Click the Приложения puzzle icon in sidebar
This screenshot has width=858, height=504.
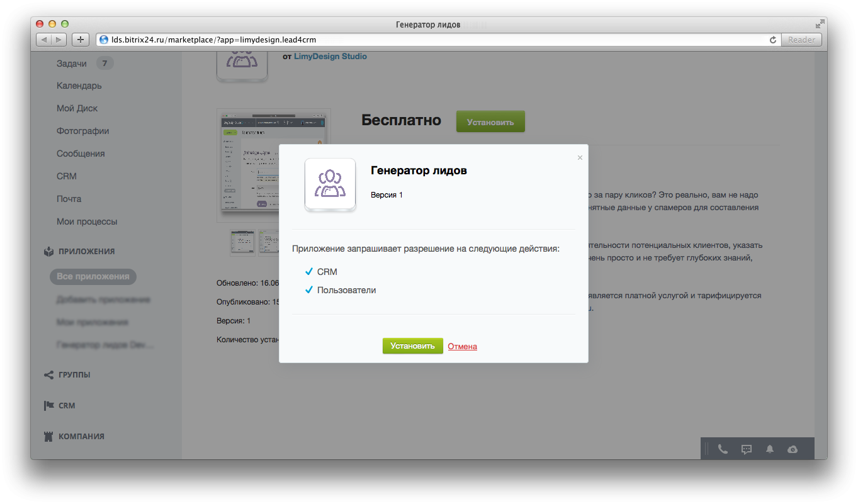coord(48,250)
